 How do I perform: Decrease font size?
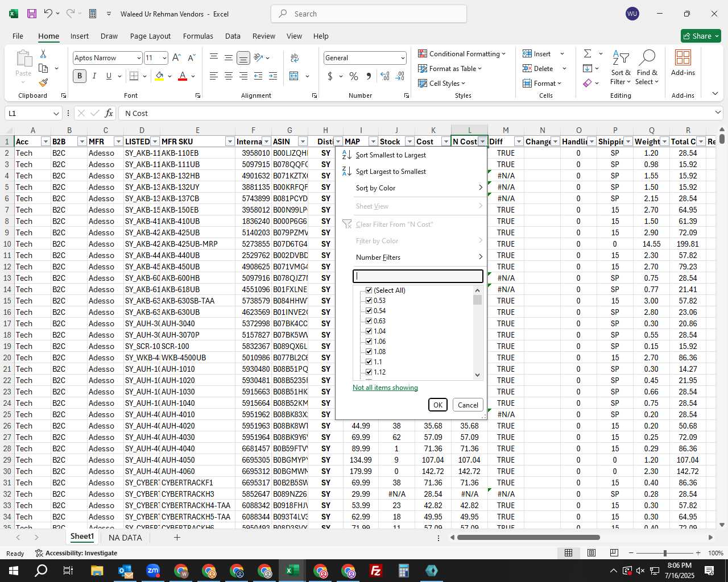pyautogui.click(x=191, y=57)
